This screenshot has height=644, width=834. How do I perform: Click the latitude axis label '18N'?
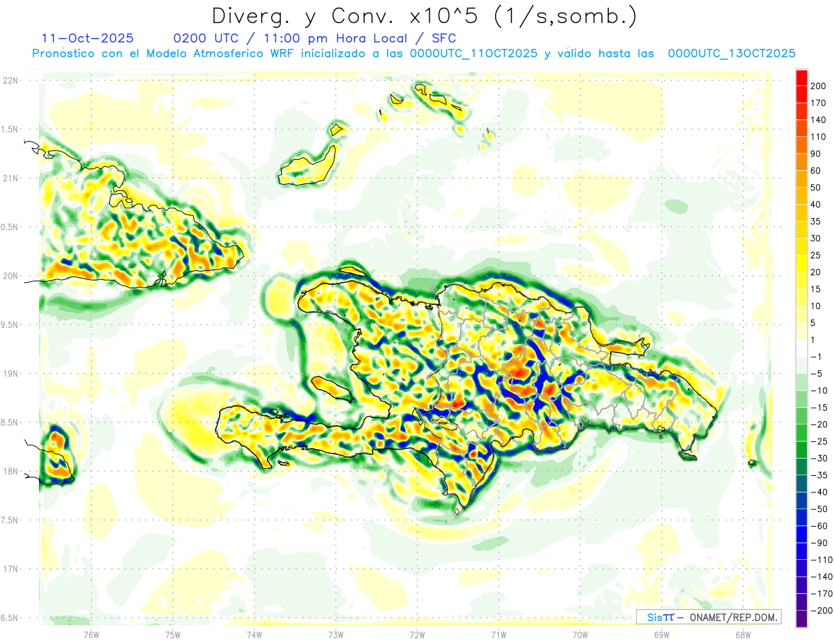pos(10,471)
